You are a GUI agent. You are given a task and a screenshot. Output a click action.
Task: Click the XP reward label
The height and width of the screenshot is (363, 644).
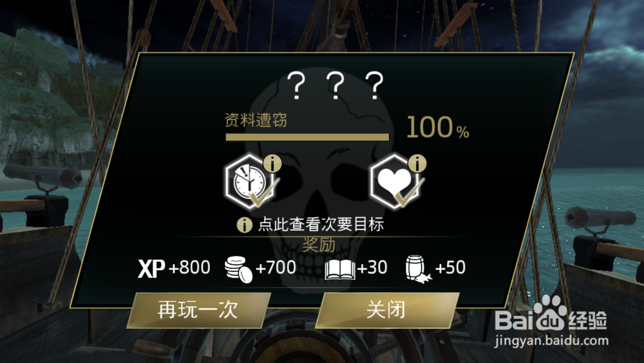click(151, 268)
